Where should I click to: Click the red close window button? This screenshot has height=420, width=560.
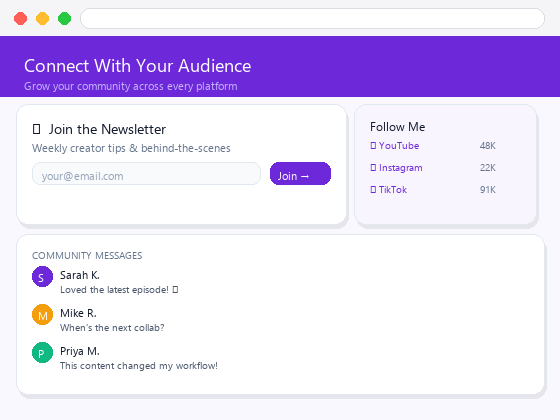pyautogui.click(x=20, y=19)
